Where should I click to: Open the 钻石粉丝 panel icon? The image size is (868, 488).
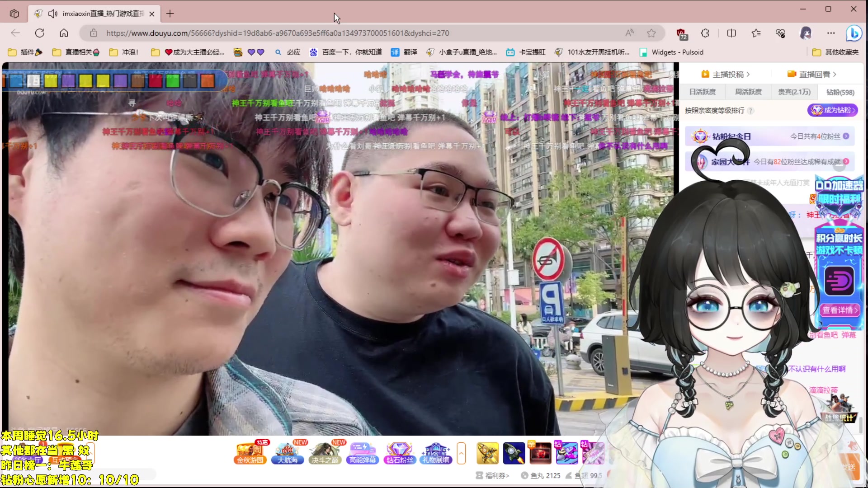coord(400,453)
